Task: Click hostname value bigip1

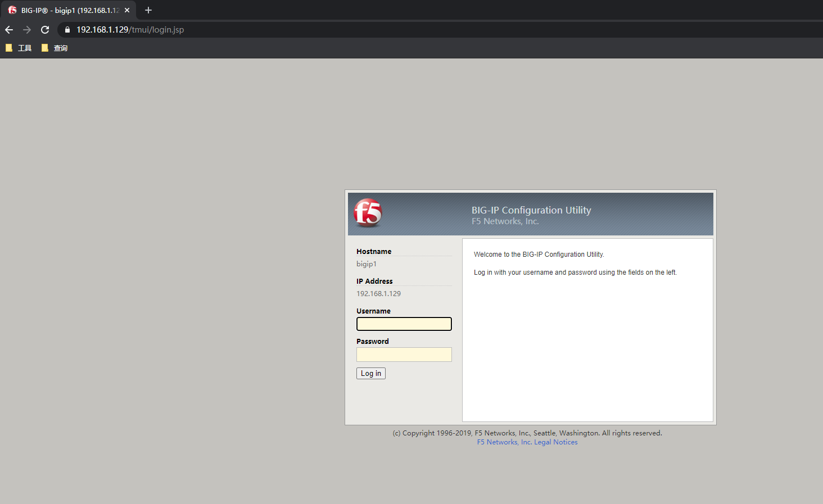Action: (367, 264)
